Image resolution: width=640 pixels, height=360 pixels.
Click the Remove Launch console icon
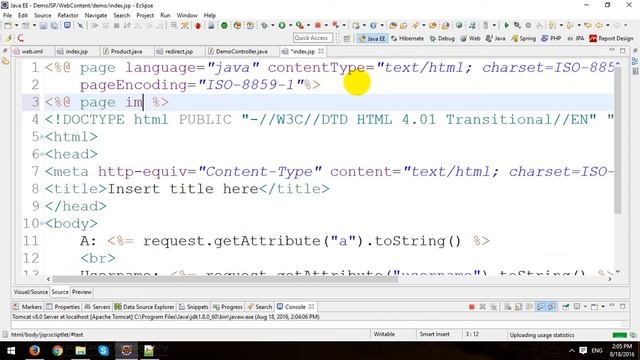[482, 307]
